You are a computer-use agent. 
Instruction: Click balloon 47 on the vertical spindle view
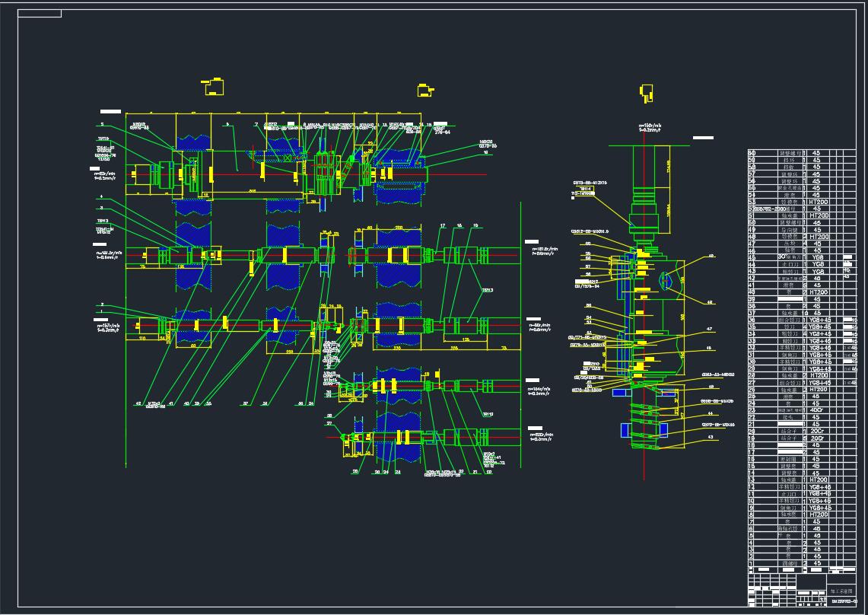point(709,329)
